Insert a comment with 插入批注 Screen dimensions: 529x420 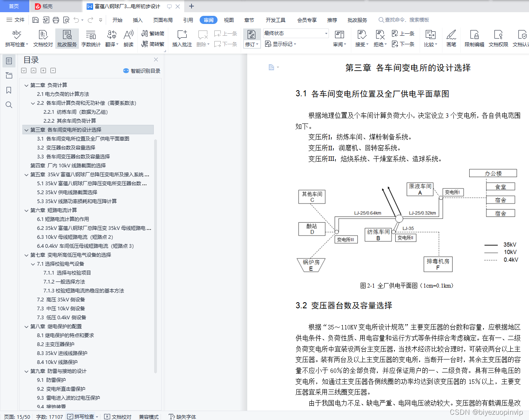coord(181,38)
